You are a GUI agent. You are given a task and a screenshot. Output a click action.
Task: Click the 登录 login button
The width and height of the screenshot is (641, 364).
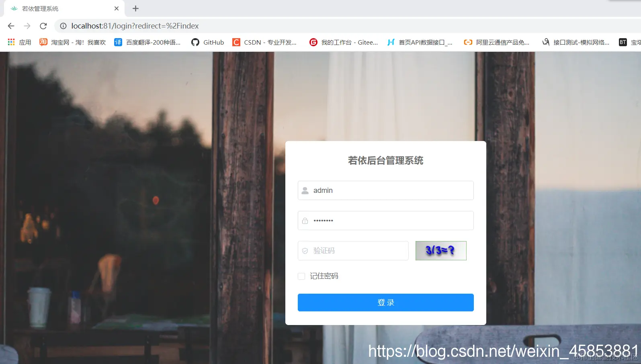(x=385, y=303)
